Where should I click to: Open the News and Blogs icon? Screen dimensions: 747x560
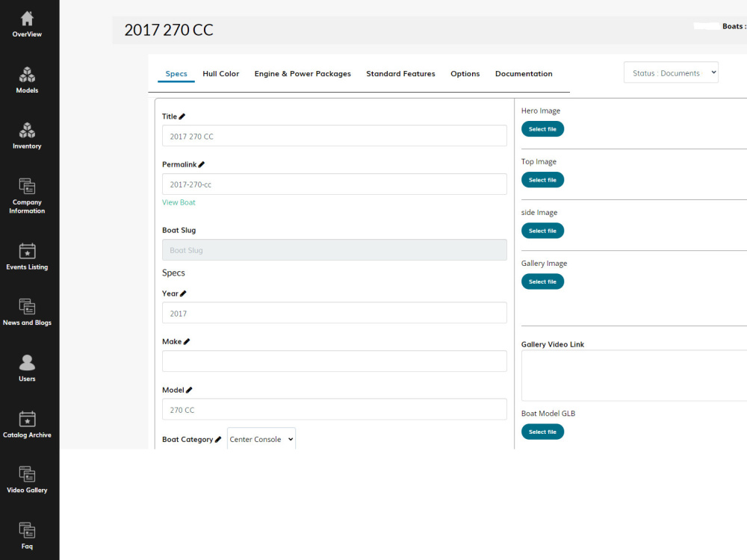(x=27, y=307)
